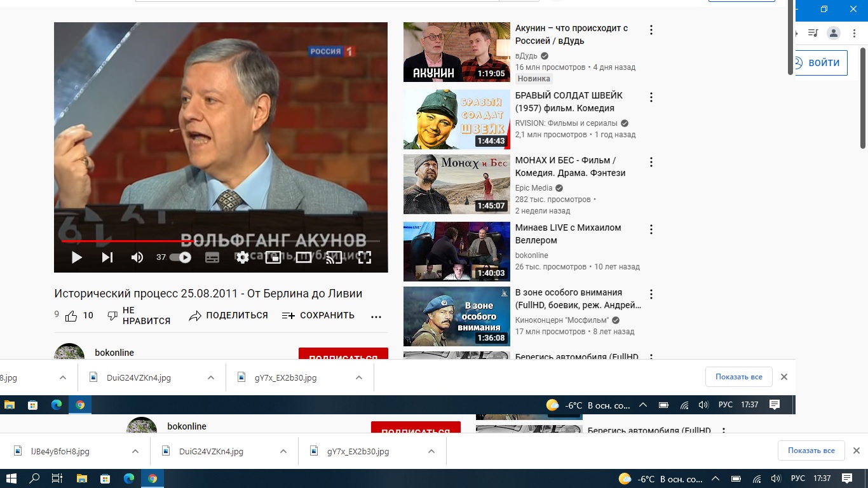The height and width of the screenshot is (488, 868).
Task: Select the title Исторический процесс 25.08.2011
Action: tap(208, 294)
